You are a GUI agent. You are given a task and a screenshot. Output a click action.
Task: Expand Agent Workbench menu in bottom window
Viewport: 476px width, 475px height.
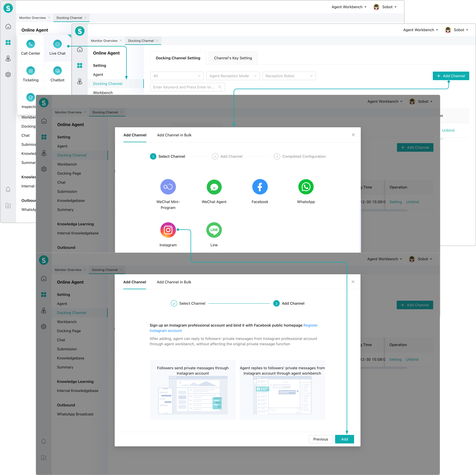(x=385, y=259)
